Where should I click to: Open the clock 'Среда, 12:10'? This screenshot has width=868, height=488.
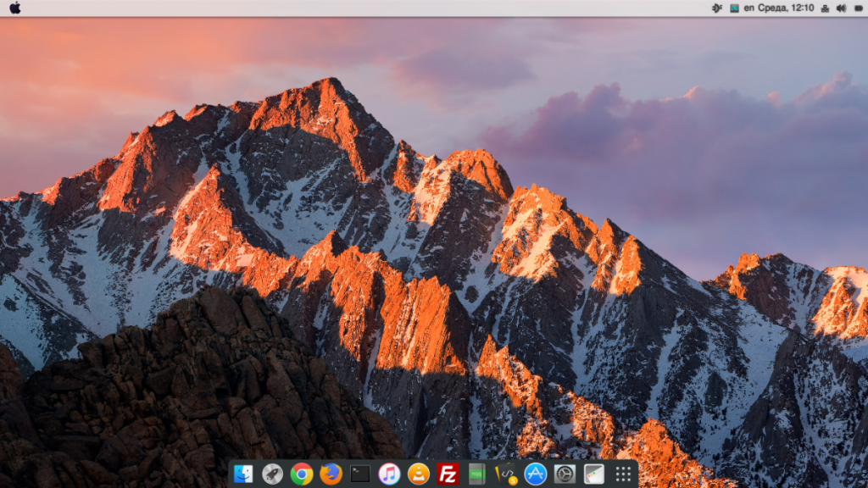click(786, 8)
